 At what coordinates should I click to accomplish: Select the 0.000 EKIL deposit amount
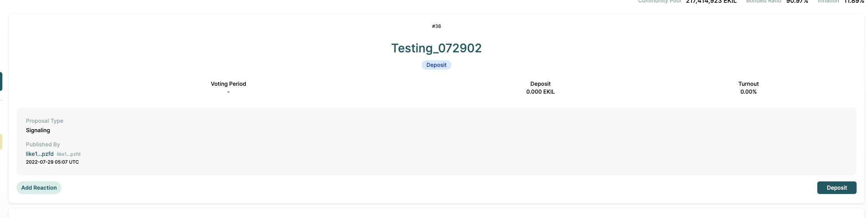tap(540, 92)
